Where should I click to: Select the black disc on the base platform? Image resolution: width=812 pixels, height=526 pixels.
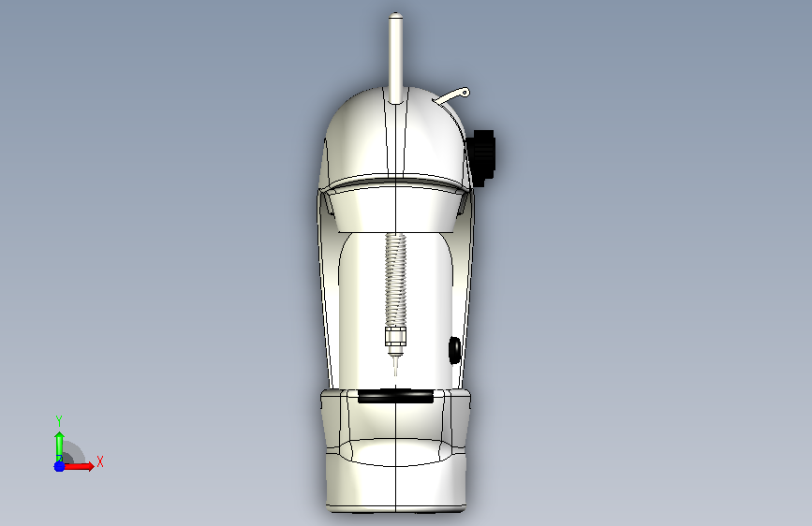395,397
